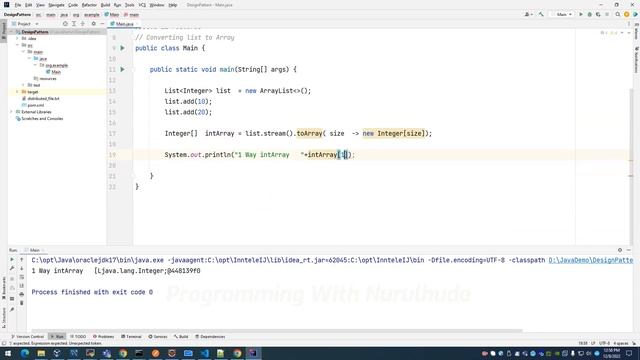The image size is (640, 360).
Task: Open the Build menu
Action: [x=105, y=5]
